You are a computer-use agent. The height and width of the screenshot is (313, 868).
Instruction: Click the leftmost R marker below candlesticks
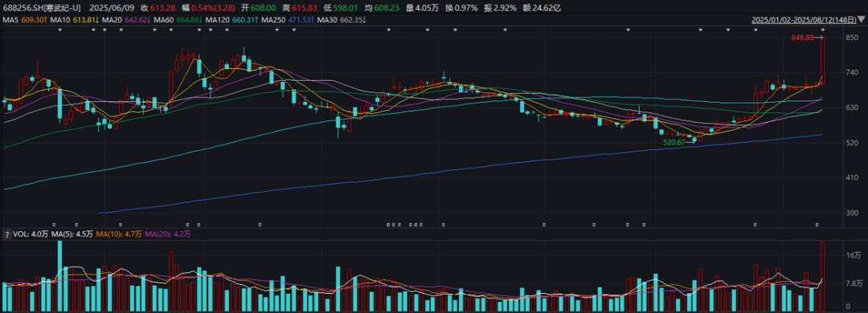[55, 225]
